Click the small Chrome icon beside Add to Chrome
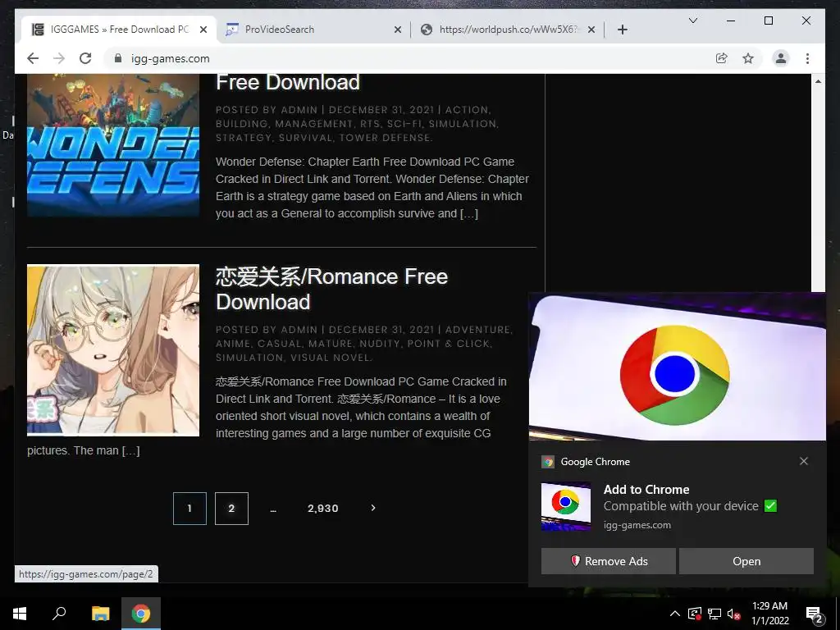 point(566,506)
